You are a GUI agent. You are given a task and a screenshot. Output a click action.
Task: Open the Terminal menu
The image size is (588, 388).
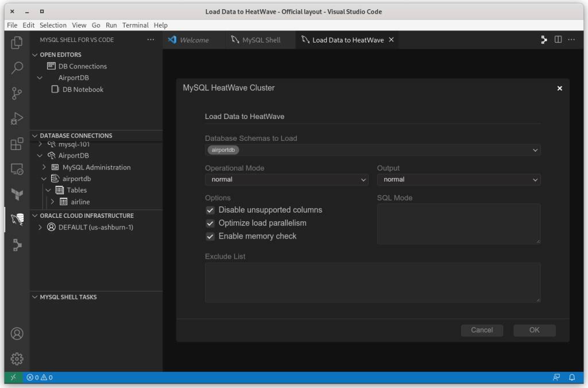click(x=136, y=25)
